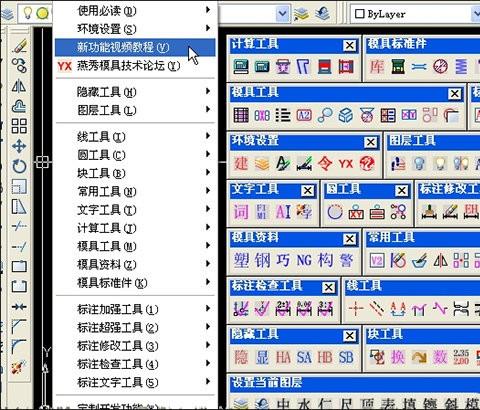Open the 常用工具 (N) menu entry
480x410 pixels.
tap(135, 191)
